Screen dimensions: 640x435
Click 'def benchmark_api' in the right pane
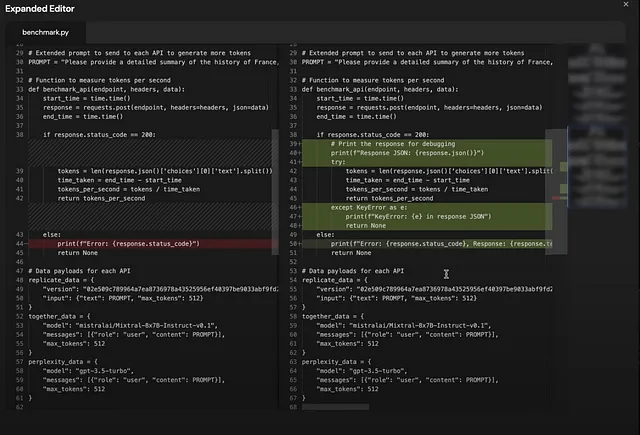[380, 89]
